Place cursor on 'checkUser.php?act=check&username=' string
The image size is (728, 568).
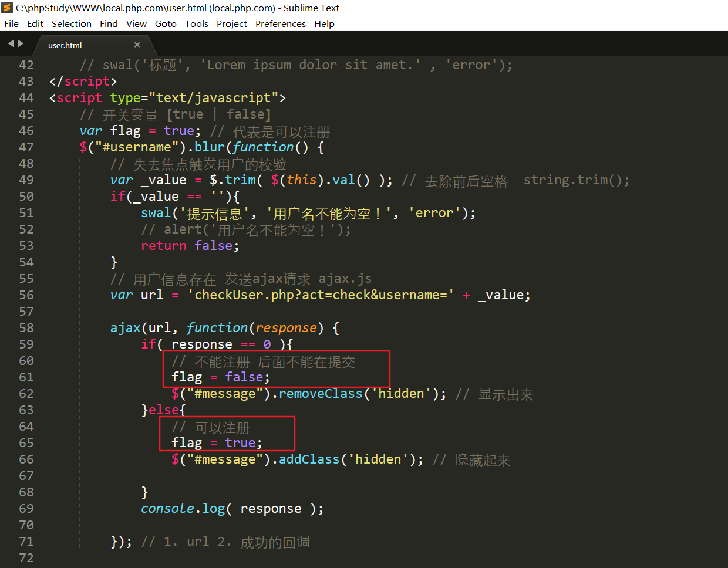[320, 295]
